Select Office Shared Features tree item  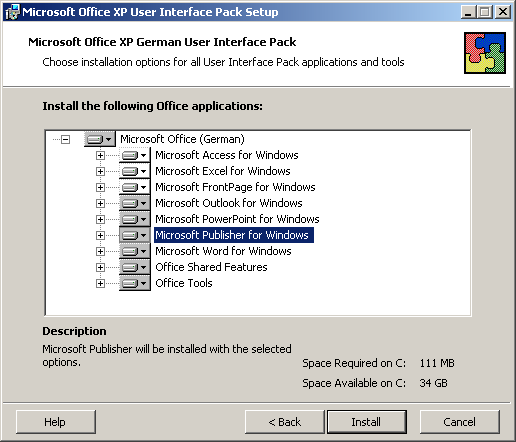[211, 267]
